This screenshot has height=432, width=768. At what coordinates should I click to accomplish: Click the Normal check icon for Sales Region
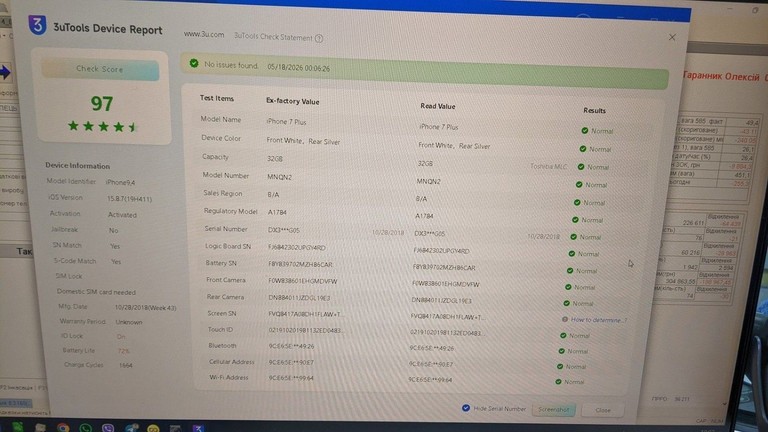click(x=577, y=202)
